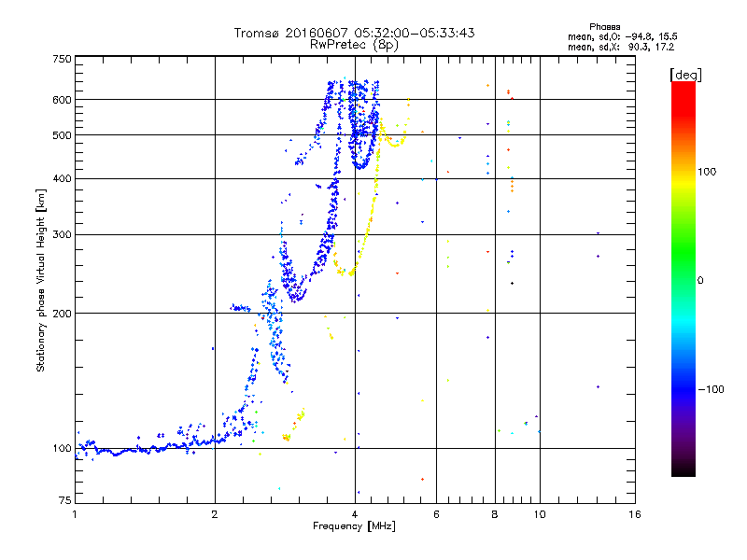Select the 'RwPretec (8p)' subtitle
The image size is (747, 560).
tap(355, 45)
